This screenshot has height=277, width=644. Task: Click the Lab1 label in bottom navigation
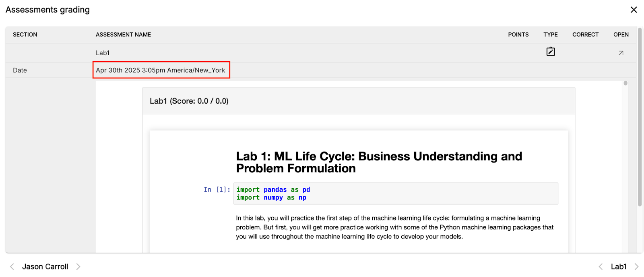coord(619,267)
